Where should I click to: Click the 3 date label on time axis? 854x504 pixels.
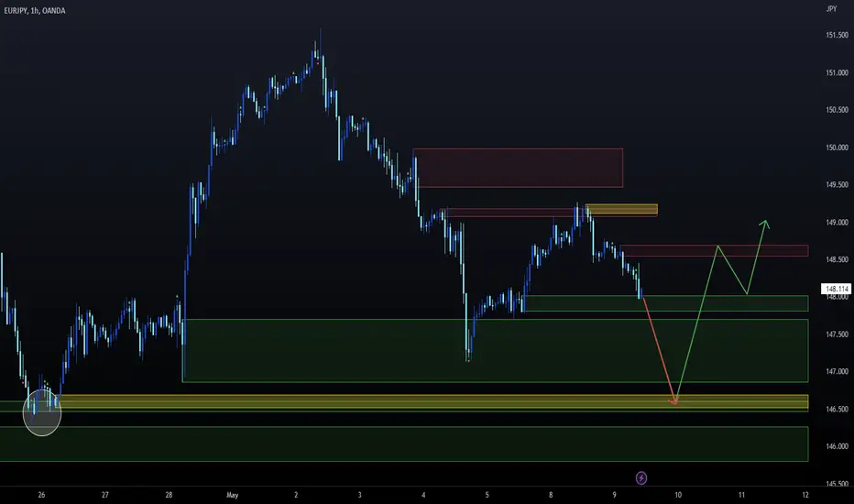pos(360,495)
